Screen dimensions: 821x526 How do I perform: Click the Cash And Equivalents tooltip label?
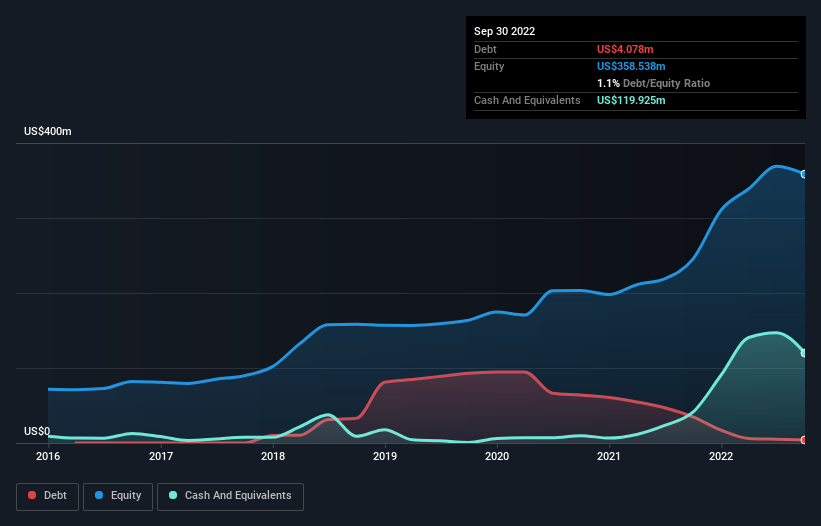pos(527,100)
